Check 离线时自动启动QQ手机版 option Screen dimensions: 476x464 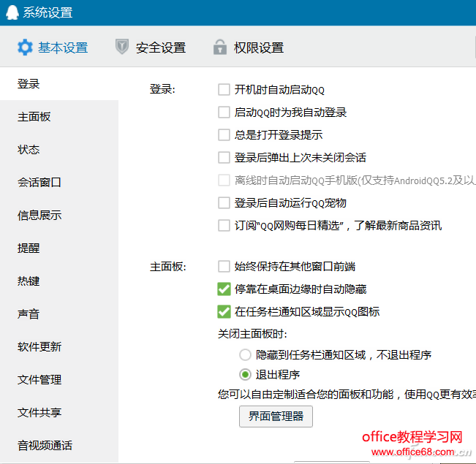224,180
